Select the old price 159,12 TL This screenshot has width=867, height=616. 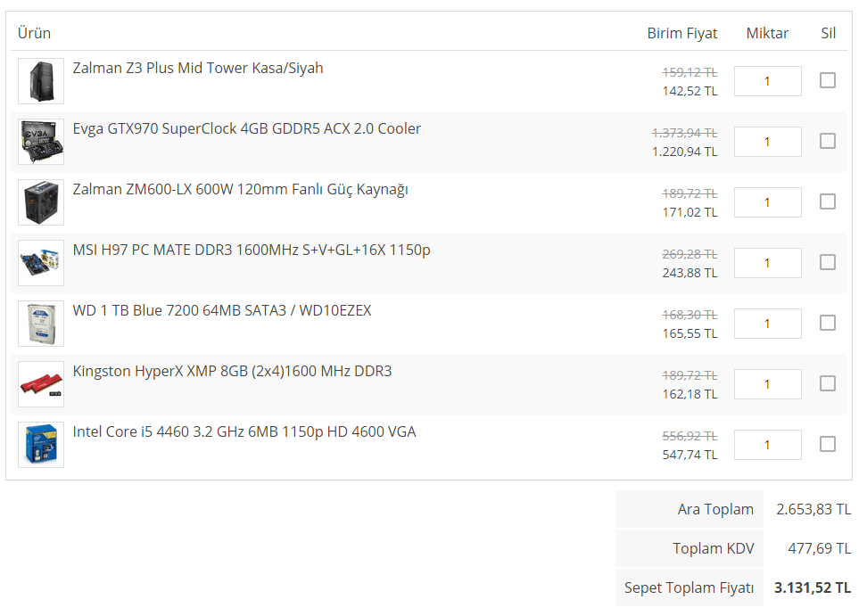click(690, 72)
